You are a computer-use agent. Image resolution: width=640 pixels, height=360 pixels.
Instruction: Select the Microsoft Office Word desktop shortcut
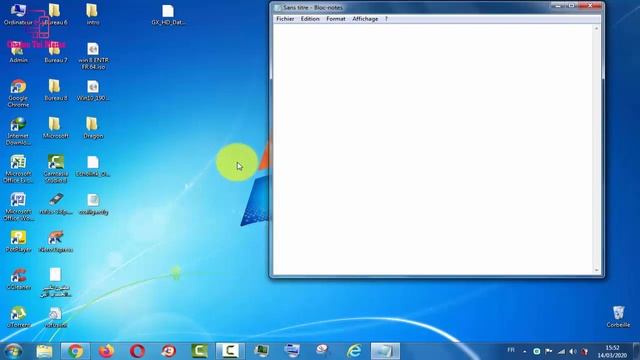point(18,207)
